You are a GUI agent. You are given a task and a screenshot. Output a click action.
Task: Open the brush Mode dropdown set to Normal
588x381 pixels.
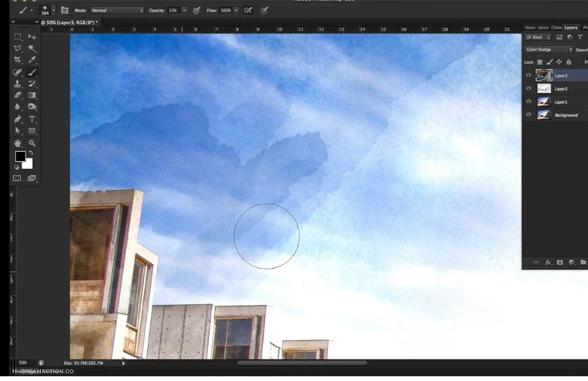click(117, 11)
